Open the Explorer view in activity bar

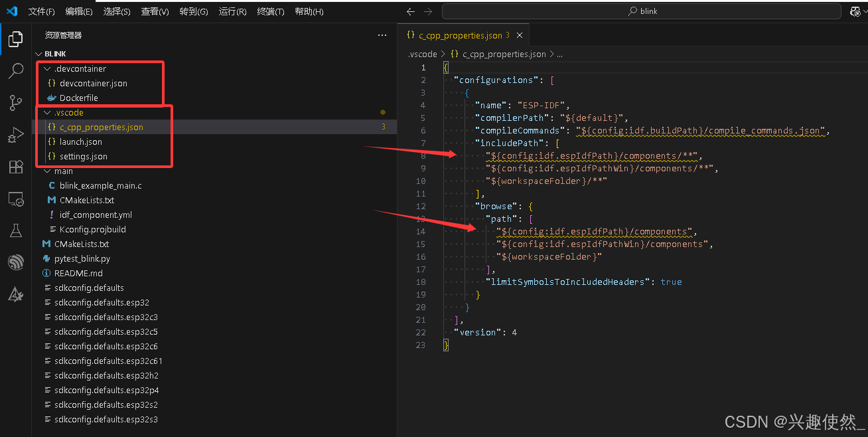(x=16, y=39)
